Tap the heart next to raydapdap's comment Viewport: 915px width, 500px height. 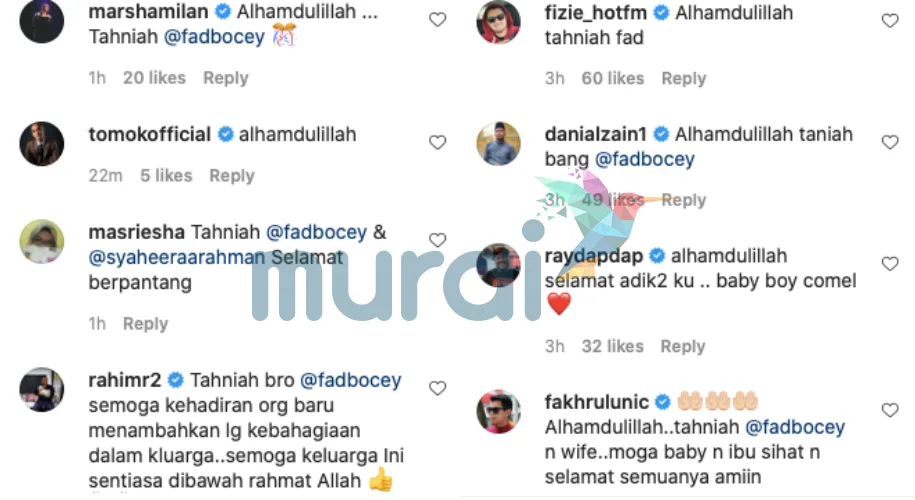[890, 264]
